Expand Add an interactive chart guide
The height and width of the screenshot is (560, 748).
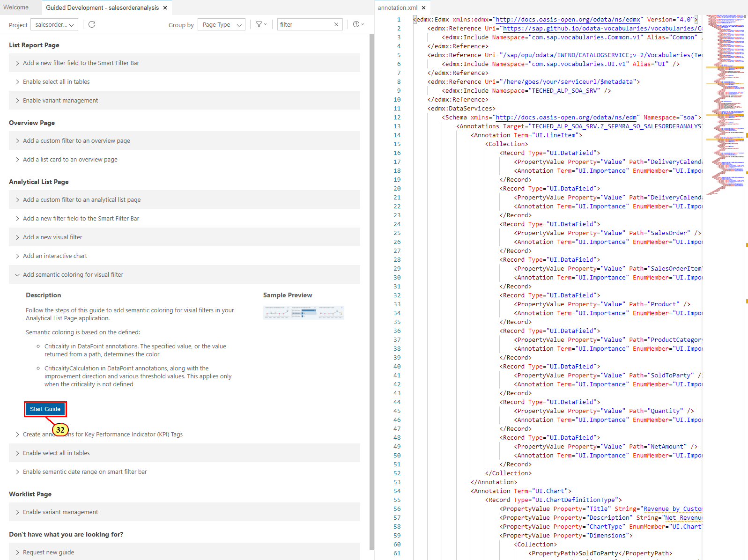[185, 256]
